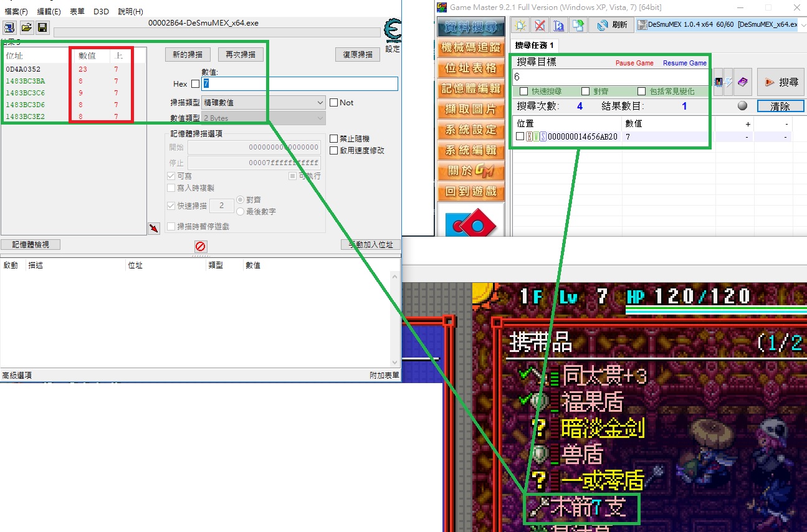
Task: Click the purple help book icon
Action: [x=742, y=82]
